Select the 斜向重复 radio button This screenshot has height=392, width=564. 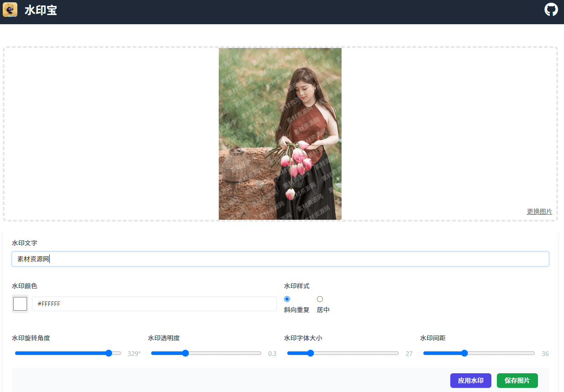[x=287, y=299]
